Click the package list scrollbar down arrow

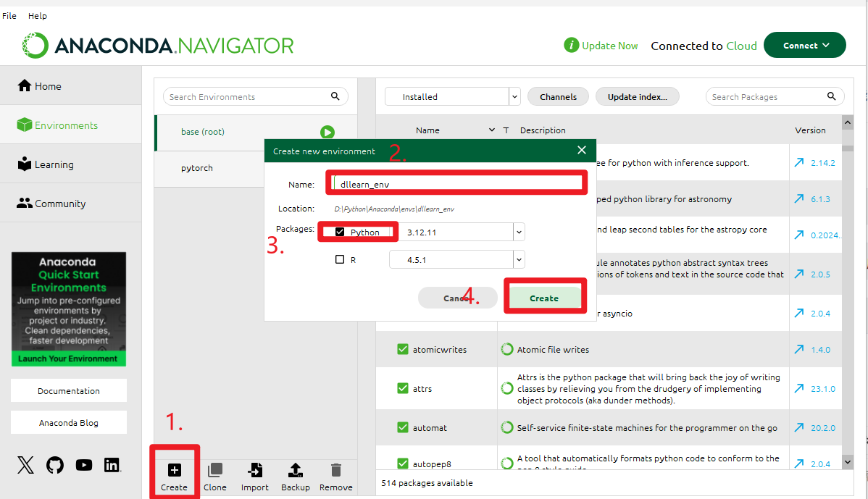(848, 461)
